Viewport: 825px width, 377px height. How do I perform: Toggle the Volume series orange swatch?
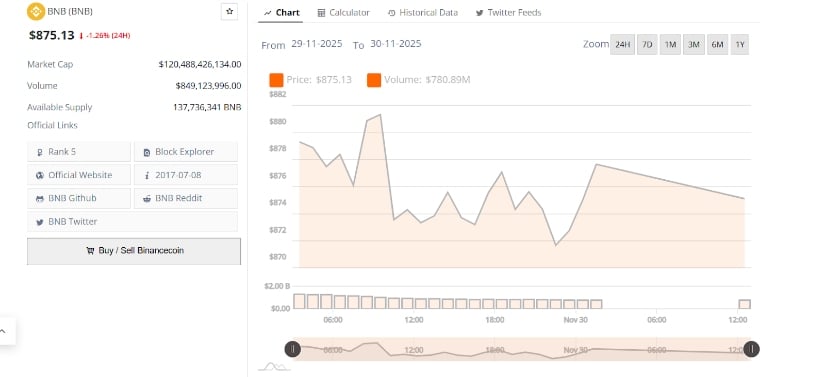tap(374, 80)
